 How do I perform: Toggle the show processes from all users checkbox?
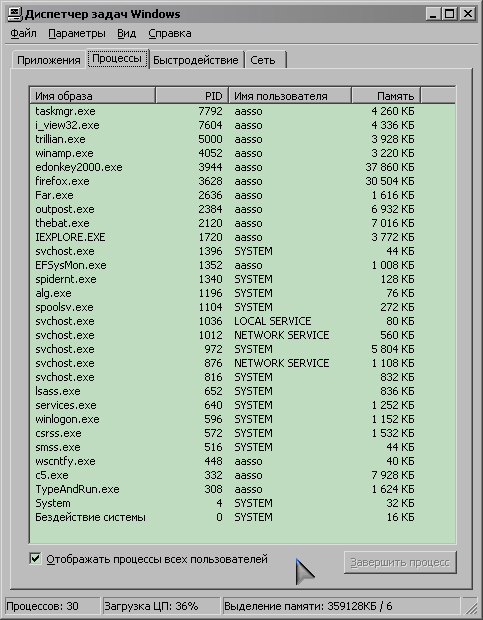[x=35, y=559]
